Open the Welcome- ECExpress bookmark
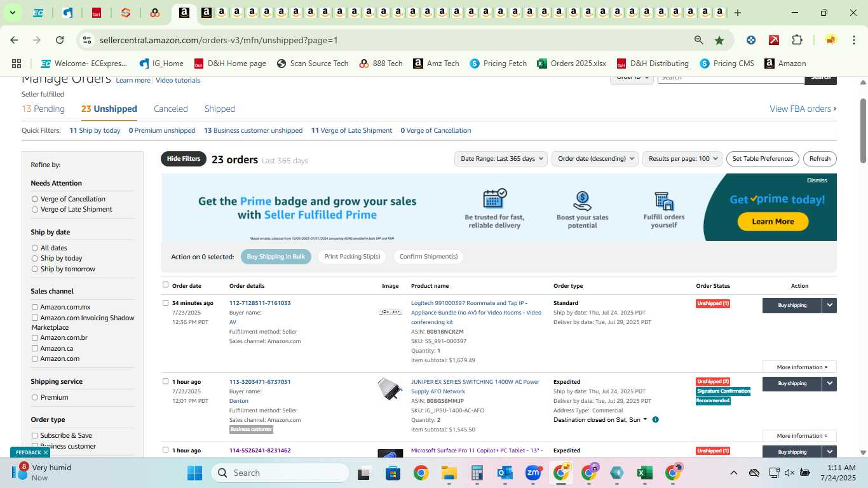 pyautogui.click(x=84, y=64)
